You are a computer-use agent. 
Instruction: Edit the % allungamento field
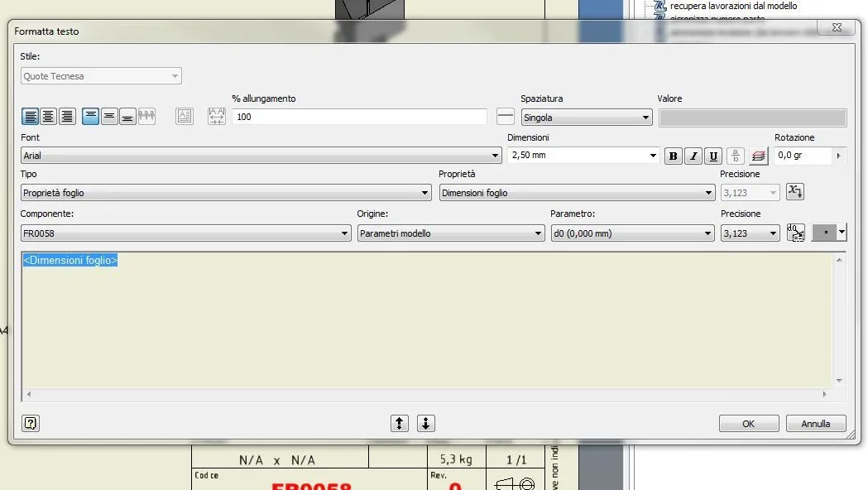coord(359,117)
